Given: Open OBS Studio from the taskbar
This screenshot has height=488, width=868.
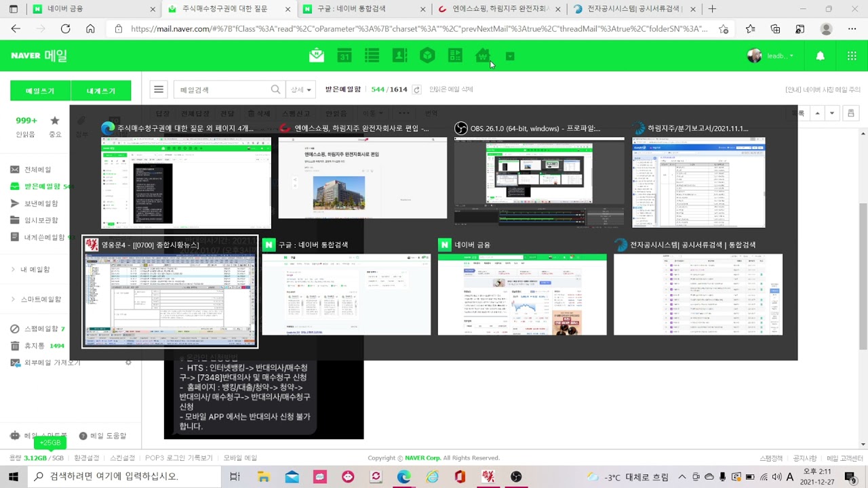Looking at the screenshot, I should pos(516,476).
